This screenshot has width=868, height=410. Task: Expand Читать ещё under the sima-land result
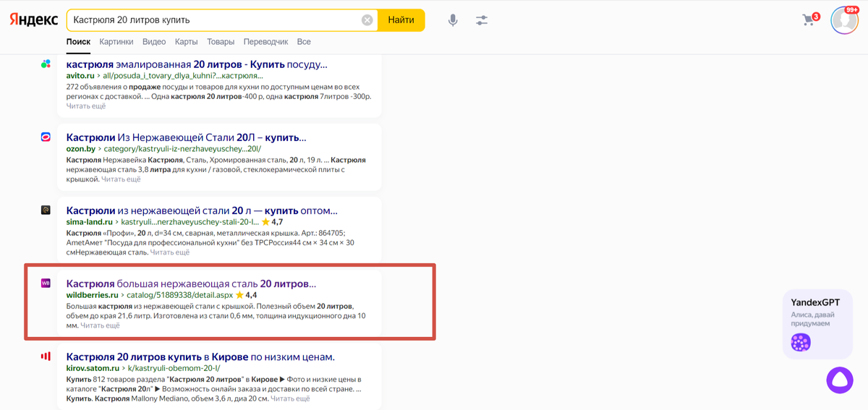coord(170,252)
